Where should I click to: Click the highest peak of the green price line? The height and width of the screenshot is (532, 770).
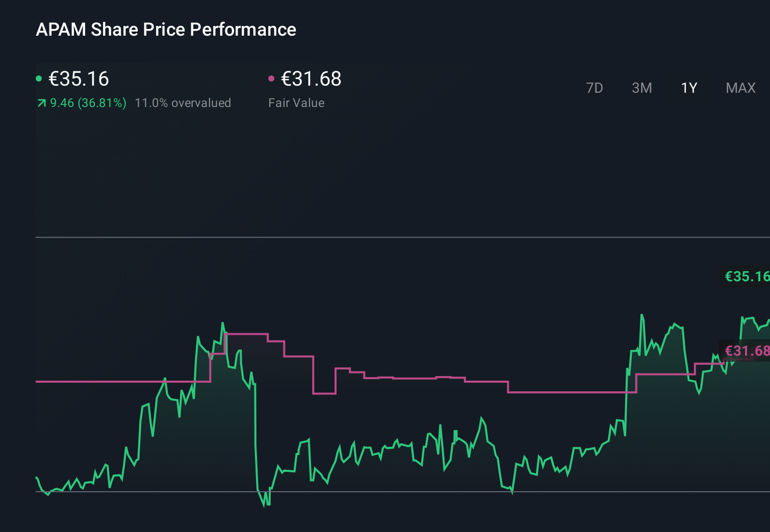tap(642, 314)
